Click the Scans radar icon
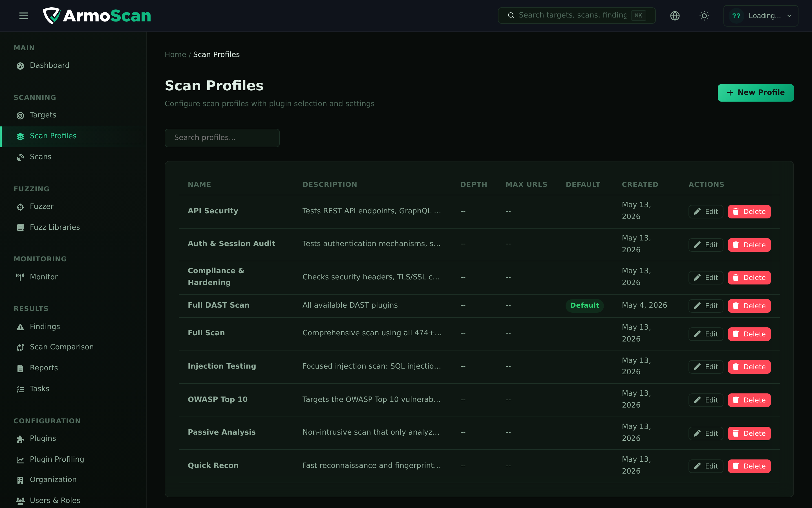 click(x=21, y=157)
